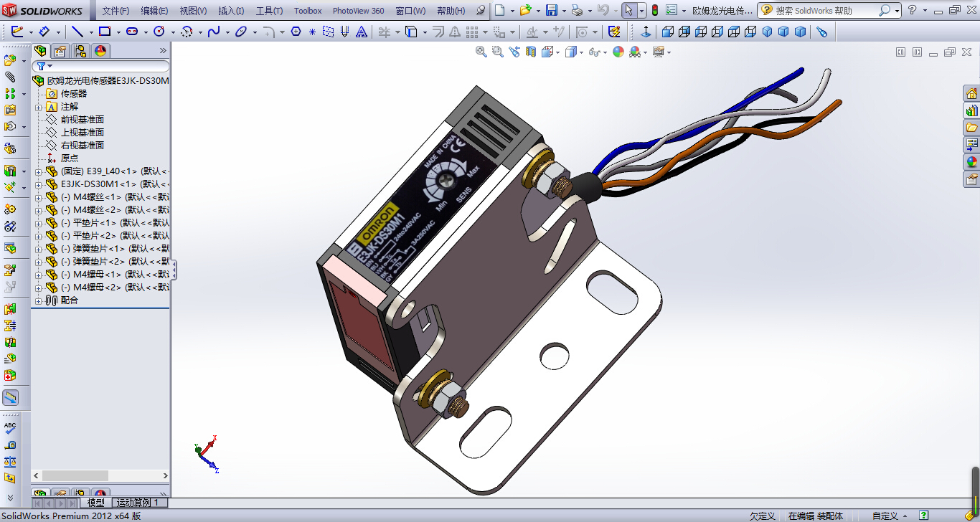
Task: Select the Corner Rectangle sketch tool
Action: tap(105, 32)
